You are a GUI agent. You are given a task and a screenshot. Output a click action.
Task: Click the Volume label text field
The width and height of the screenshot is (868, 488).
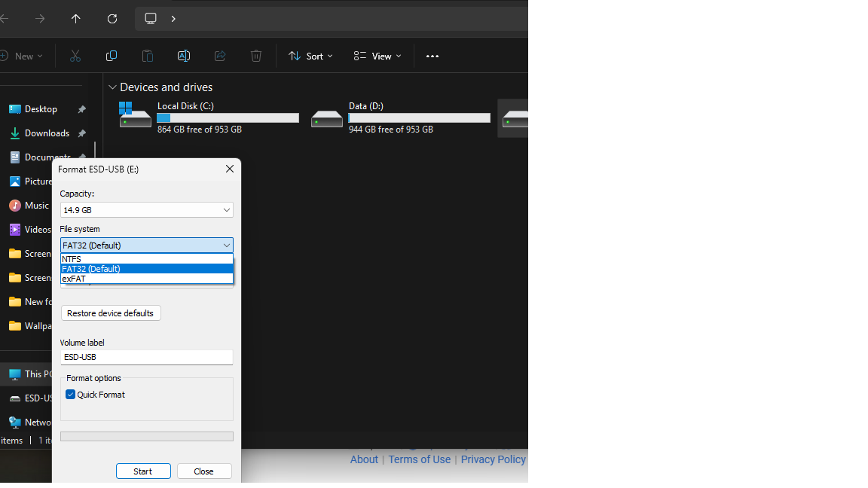click(146, 358)
